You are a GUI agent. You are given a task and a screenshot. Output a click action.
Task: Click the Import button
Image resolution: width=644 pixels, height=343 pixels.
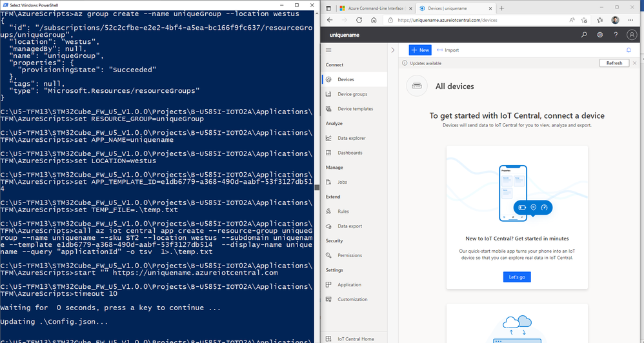(x=448, y=50)
